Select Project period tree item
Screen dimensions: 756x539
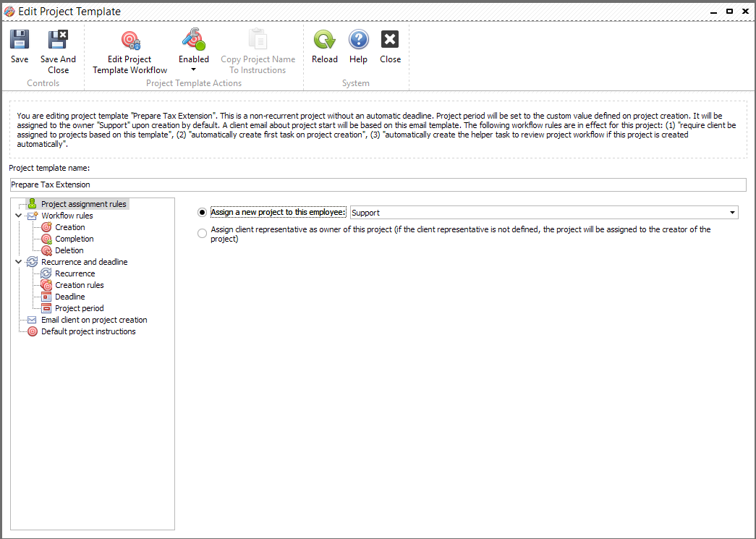[80, 308]
